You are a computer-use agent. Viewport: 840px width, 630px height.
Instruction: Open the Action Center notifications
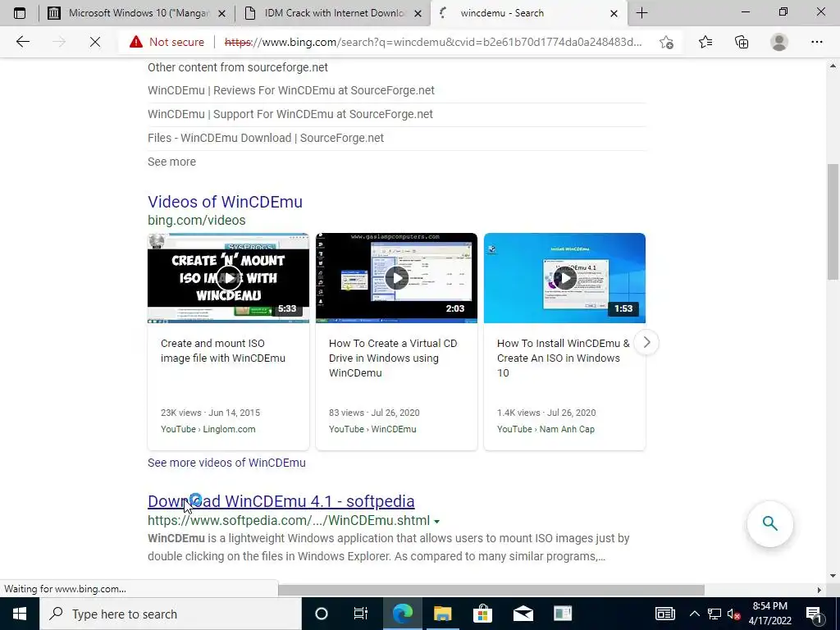click(815, 614)
